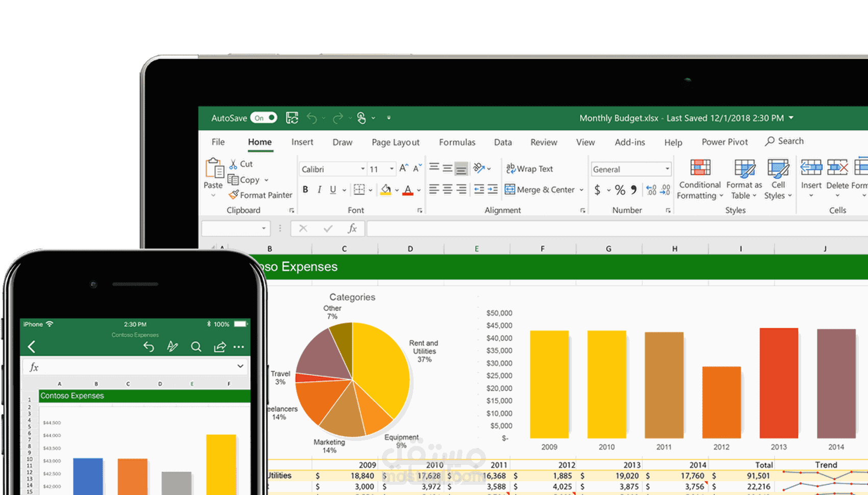Click Merge & Center
The width and height of the screenshot is (868, 495).
[540, 190]
